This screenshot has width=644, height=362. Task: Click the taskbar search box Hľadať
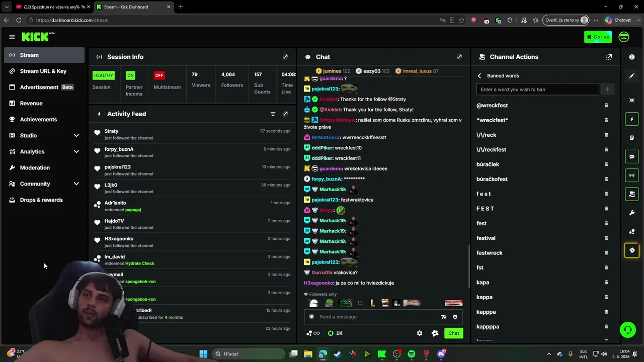click(249, 354)
